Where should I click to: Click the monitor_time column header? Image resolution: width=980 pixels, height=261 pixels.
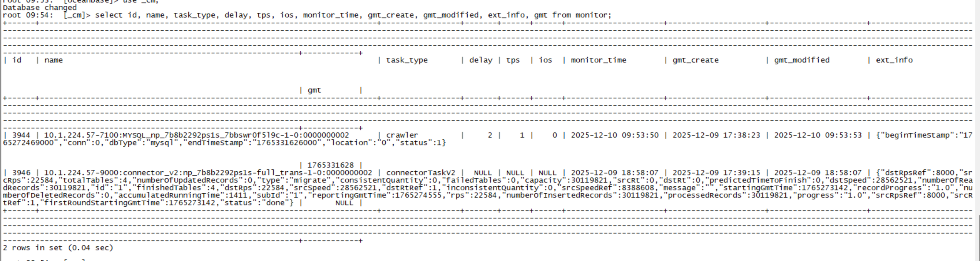click(x=598, y=60)
